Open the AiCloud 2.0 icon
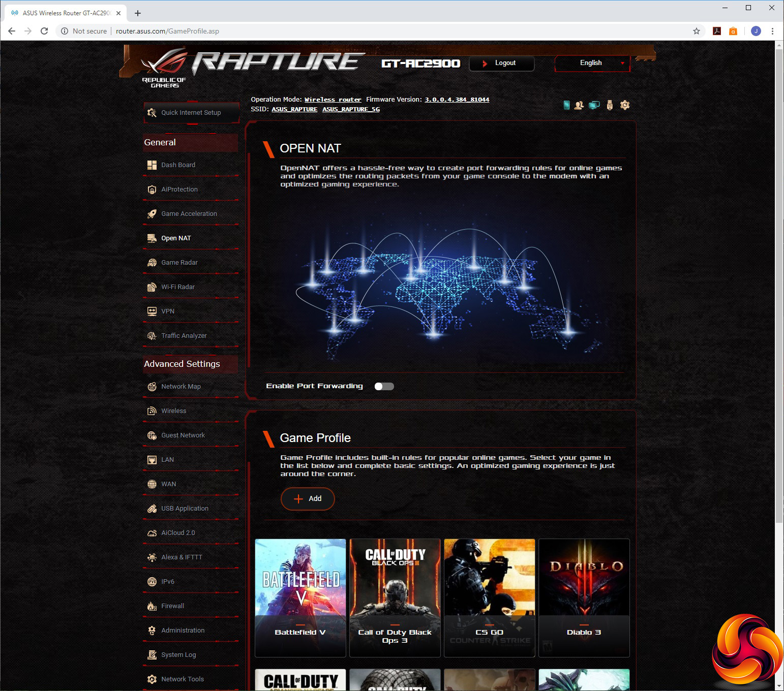This screenshot has width=784, height=691. tap(152, 533)
